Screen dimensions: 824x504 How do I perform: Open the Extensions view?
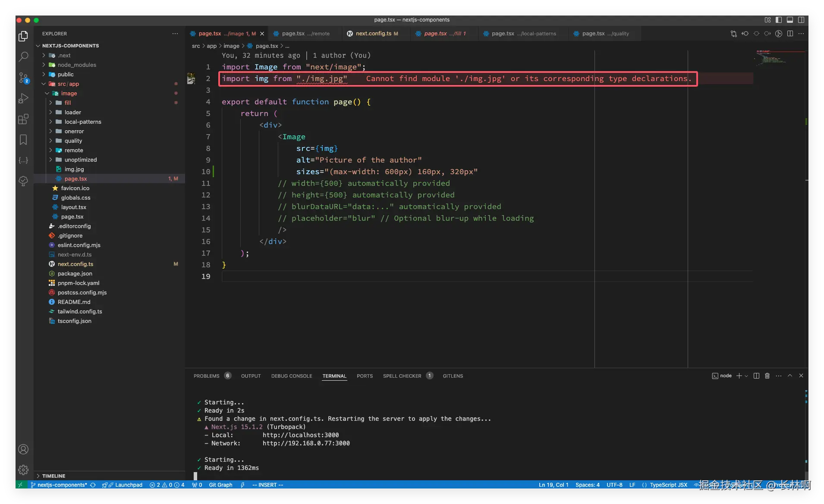(23, 119)
